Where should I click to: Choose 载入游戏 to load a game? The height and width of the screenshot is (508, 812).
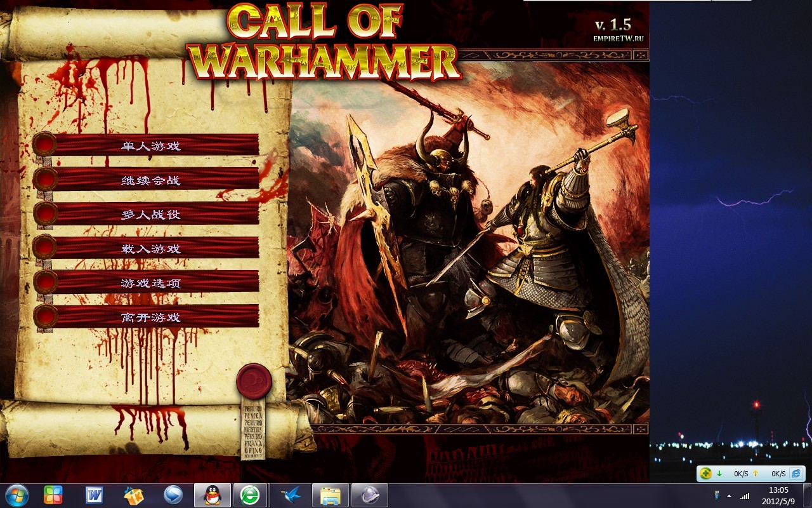[151, 248]
